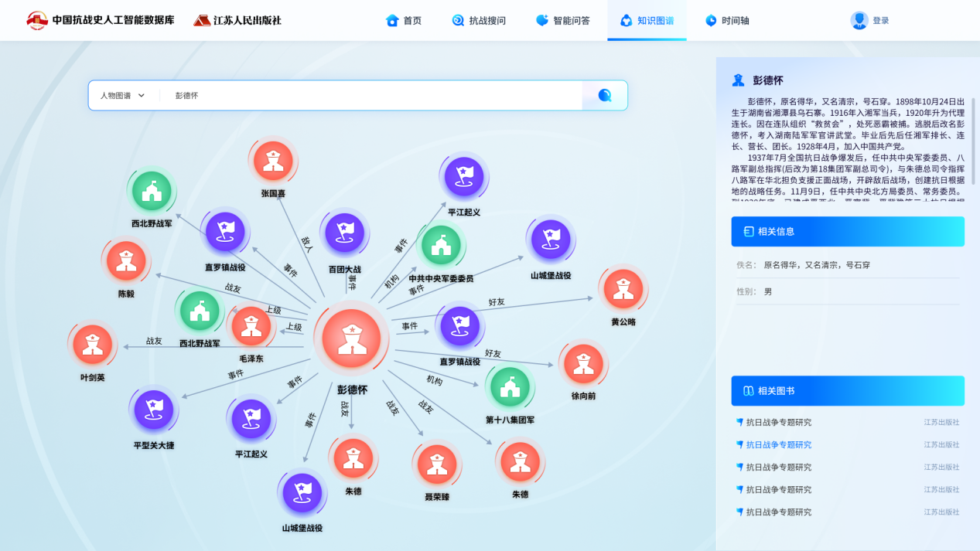Open the 朱德 node right of 聂荣臻
Screen dimensions: 980x551
pyautogui.click(x=520, y=461)
